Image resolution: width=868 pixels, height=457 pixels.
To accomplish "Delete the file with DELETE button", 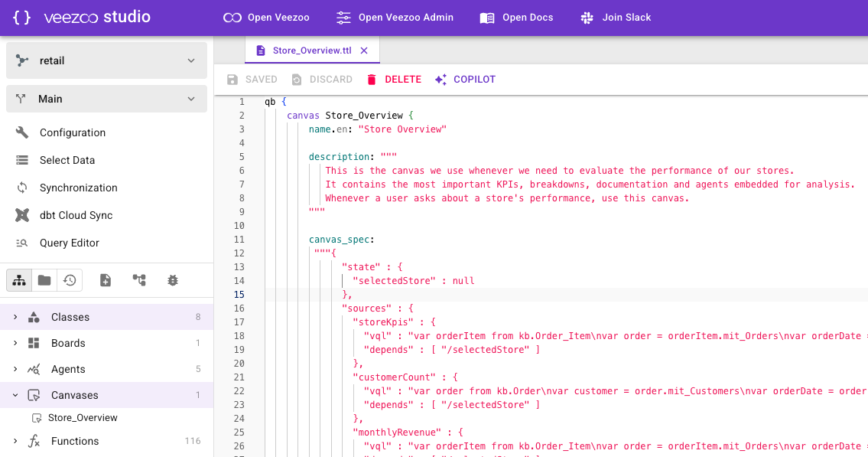I will coord(394,79).
